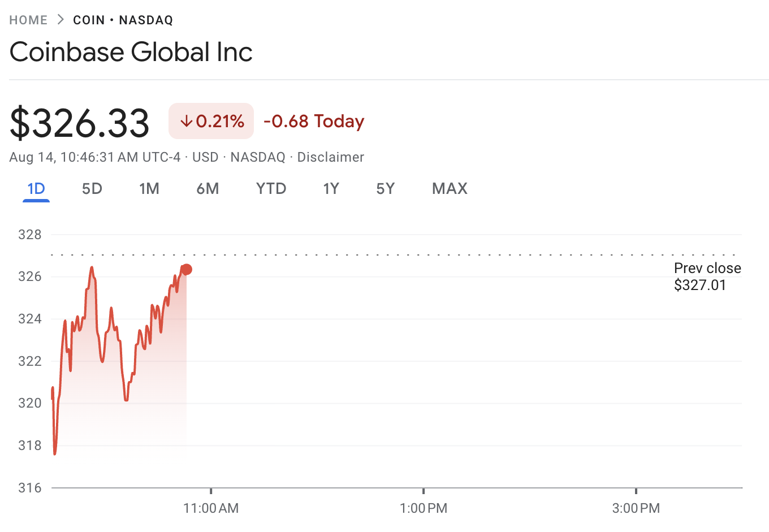Click the down-arrow 0.21% change badge

click(211, 121)
